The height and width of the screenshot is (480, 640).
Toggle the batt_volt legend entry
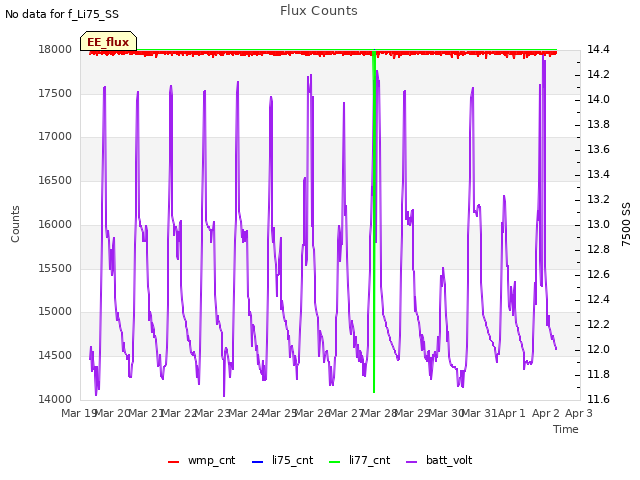[x=439, y=460]
